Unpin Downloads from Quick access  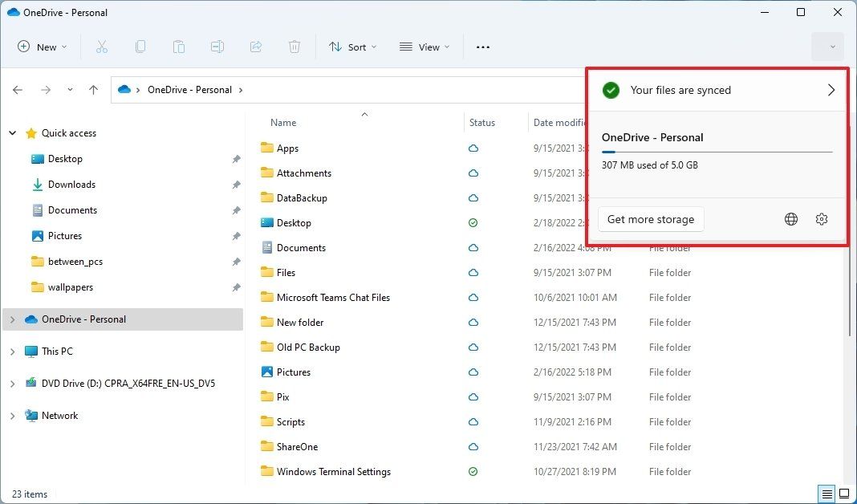pyautogui.click(x=236, y=185)
